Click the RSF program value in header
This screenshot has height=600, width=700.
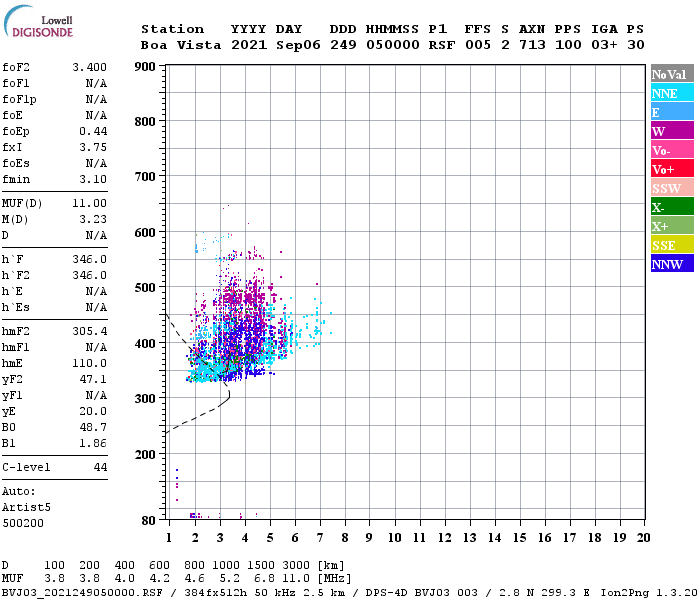click(x=442, y=45)
